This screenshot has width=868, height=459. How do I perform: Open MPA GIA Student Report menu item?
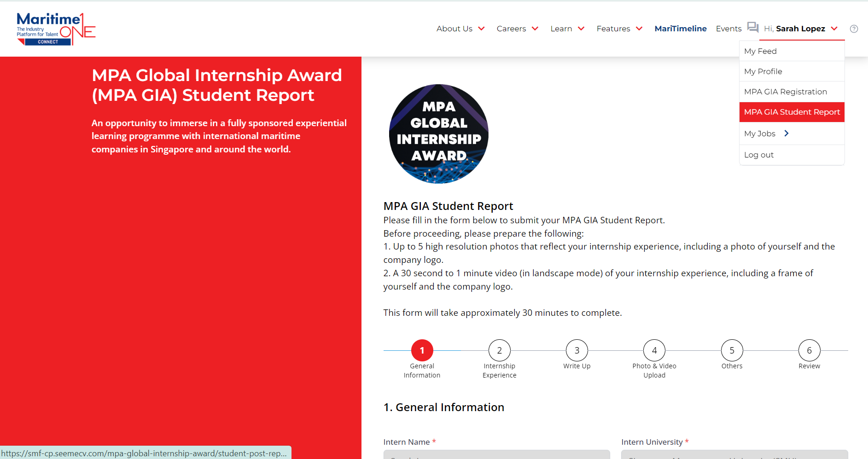pos(792,112)
